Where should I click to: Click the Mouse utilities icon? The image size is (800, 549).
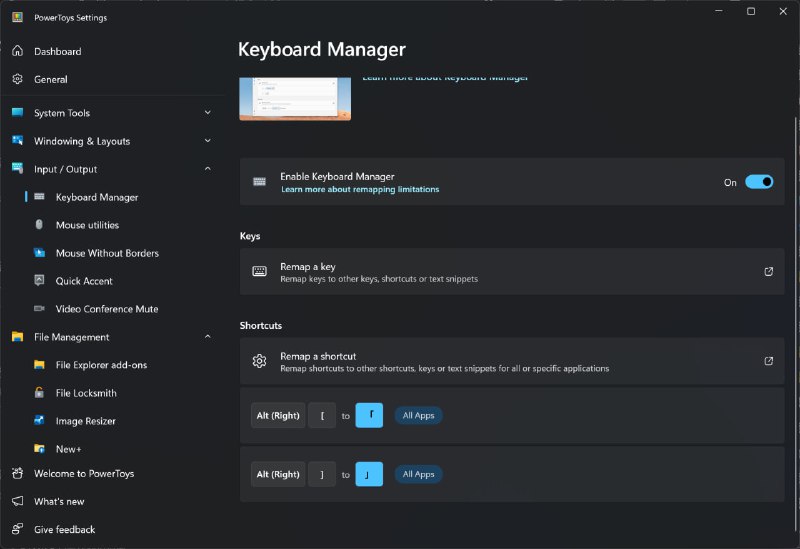(39, 225)
